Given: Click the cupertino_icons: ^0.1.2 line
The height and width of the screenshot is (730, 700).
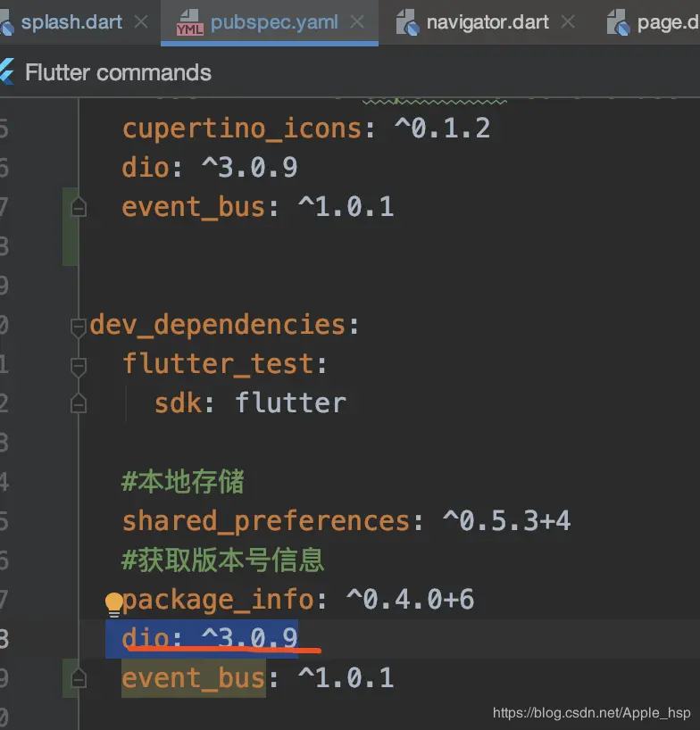Looking at the screenshot, I should [x=306, y=129].
